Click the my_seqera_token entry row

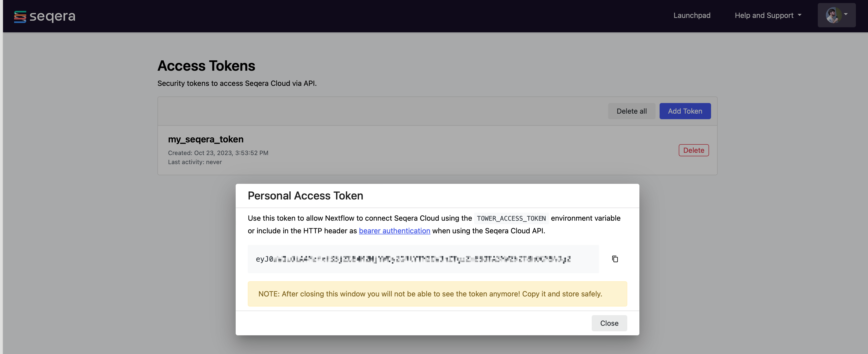(437, 149)
